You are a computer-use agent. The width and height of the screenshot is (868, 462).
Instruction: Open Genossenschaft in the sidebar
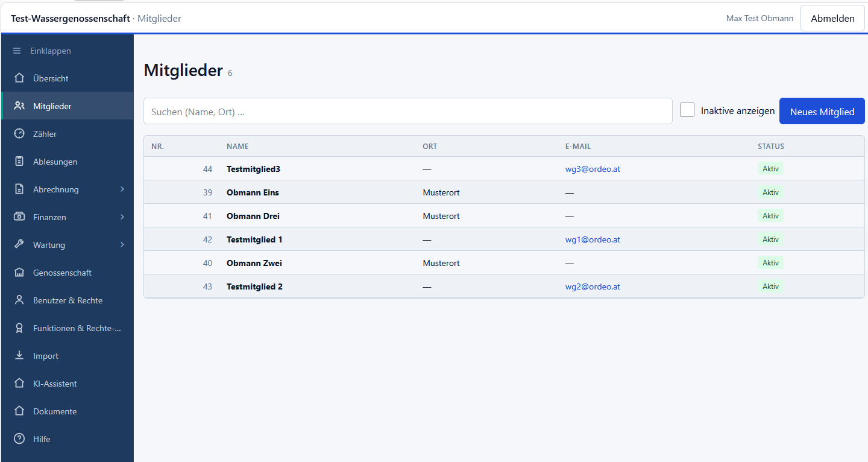(x=68, y=273)
